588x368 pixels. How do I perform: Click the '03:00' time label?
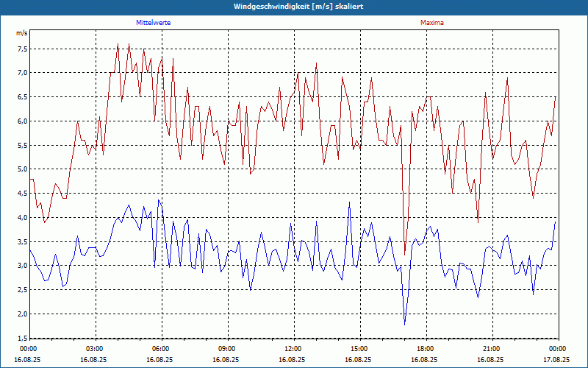click(x=93, y=349)
